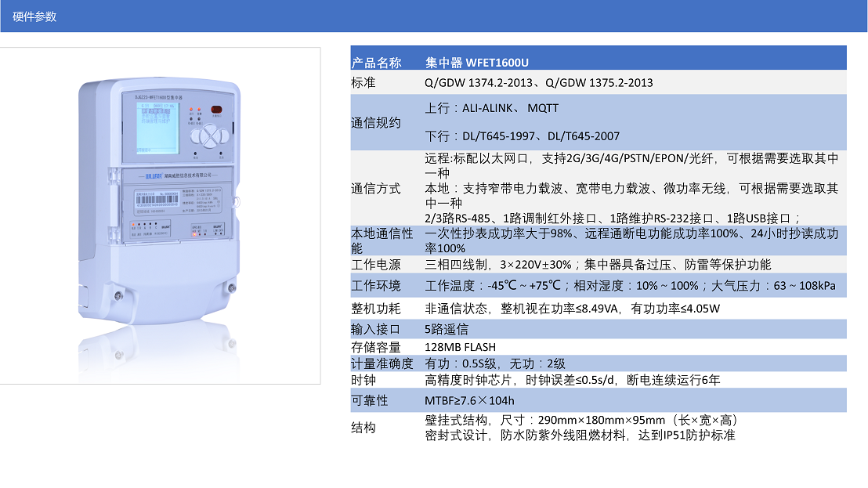
Task: Select the 密封式设计 IP51 protection line
Action: coord(580,436)
